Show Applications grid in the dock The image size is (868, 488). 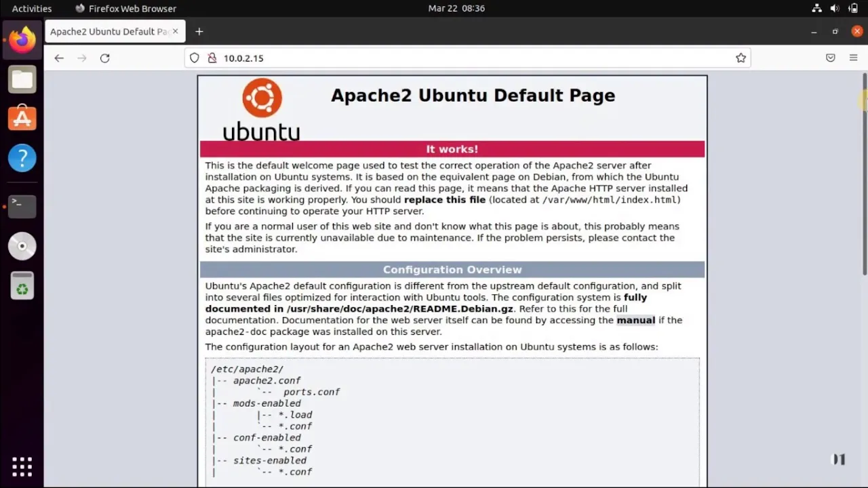click(22, 466)
